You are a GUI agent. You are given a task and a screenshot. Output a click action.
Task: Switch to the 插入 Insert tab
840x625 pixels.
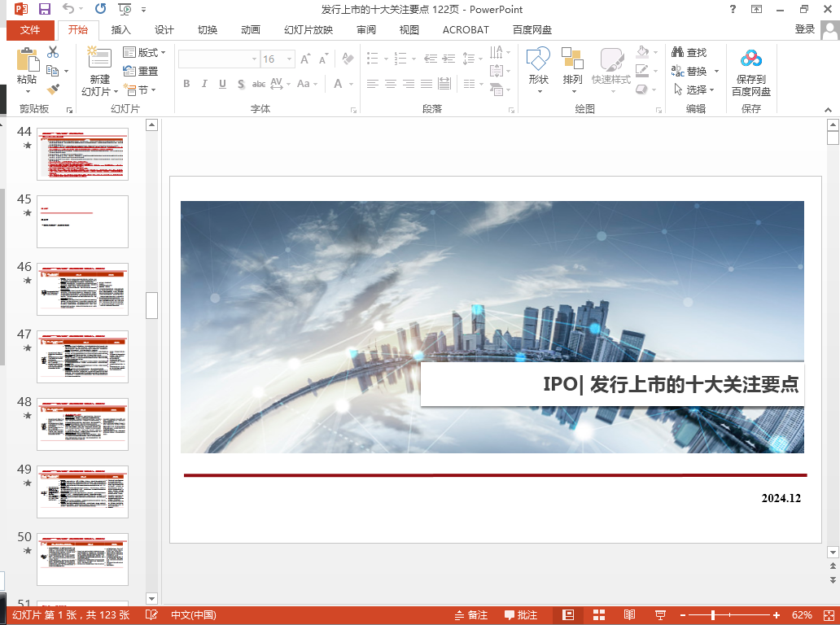tap(120, 30)
